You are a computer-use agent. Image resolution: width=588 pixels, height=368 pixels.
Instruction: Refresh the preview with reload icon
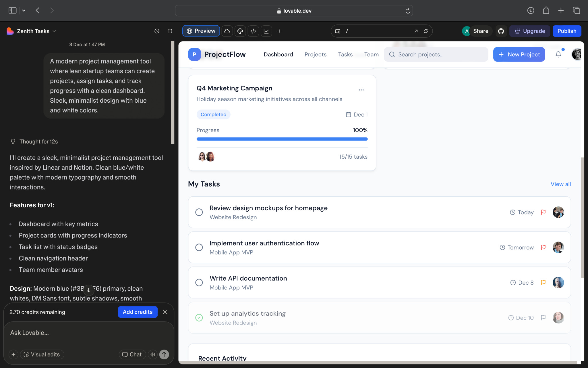pos(426,31)
